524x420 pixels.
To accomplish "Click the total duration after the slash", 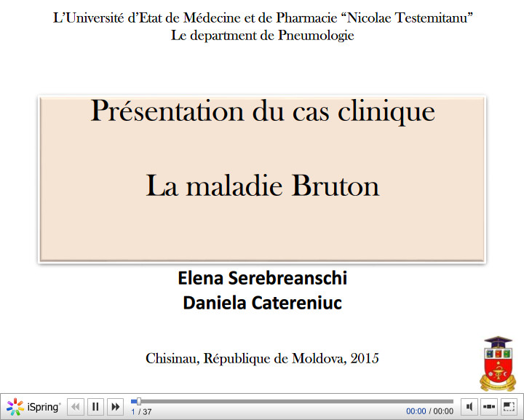I will (443, 411).
